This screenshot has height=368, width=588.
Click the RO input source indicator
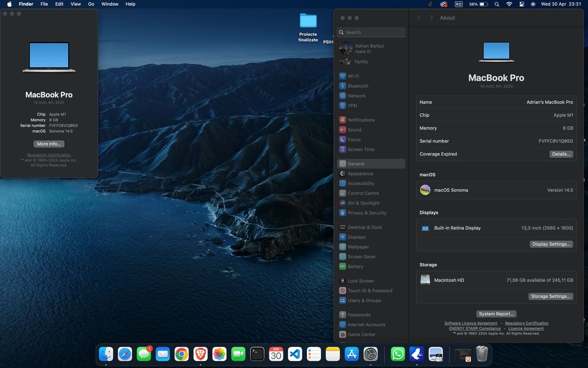click(x=459, y=4)
